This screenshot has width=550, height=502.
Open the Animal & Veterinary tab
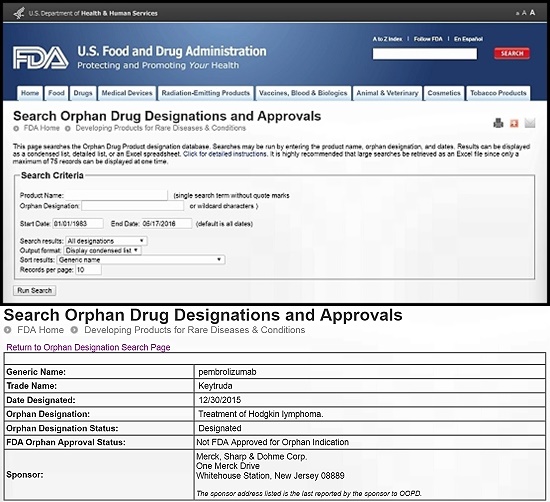click(387, 93)
